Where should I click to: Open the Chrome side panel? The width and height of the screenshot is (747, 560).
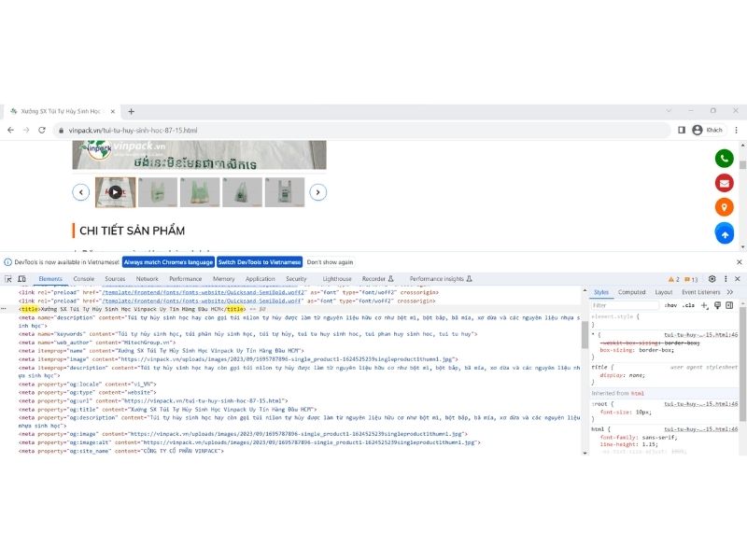click(682, 130)
